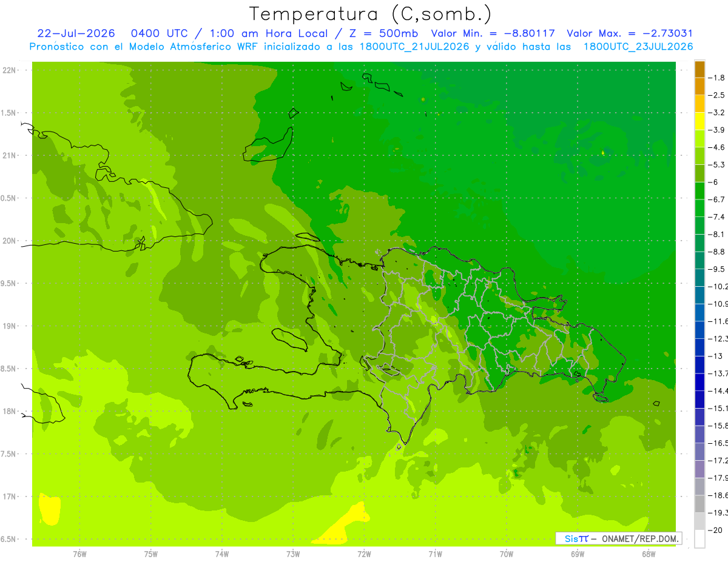Click the '68W' longitude label
The height and width of the screenshot is (562, 728).
pyautogui.click(x=649, y=554)
